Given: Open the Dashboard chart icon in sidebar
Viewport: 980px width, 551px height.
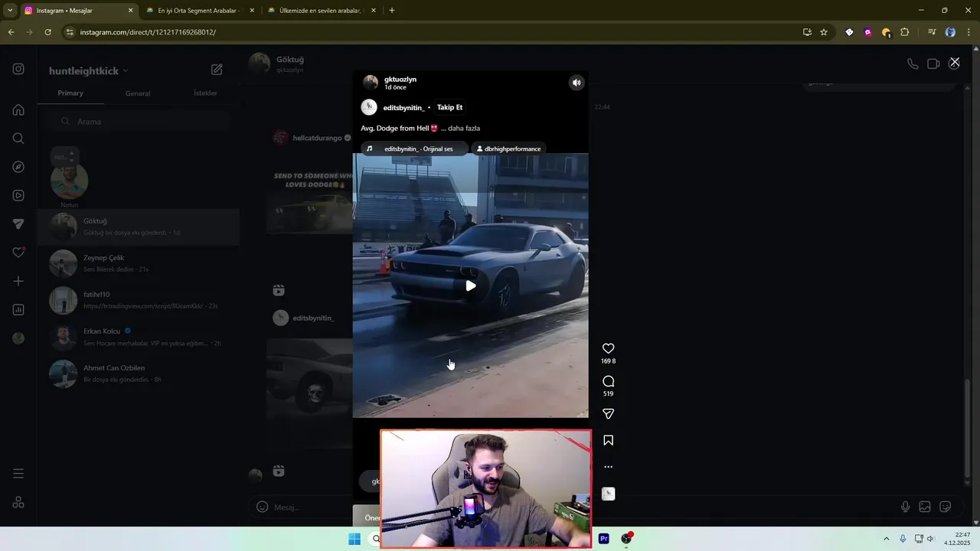Looking at the screenshot, I should (x=18, y=310).
